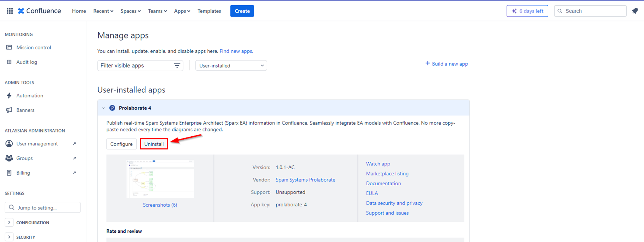
Task: Click the search magnifier icon in header
Action: tap(560, 11)
